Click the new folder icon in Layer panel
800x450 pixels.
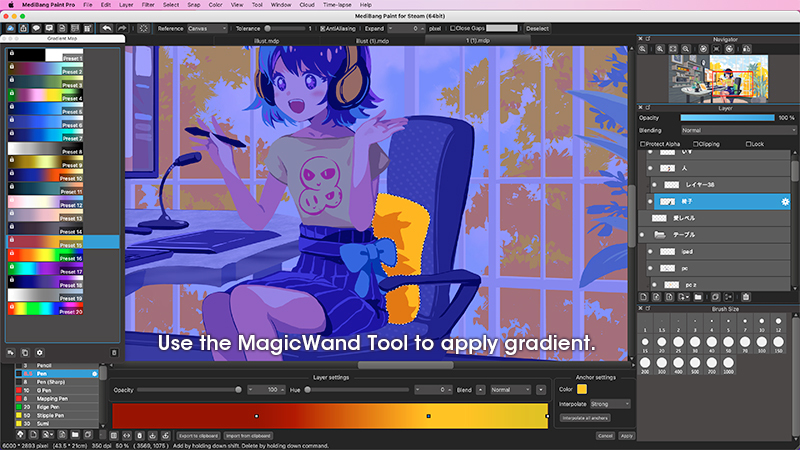pos(698,297)
